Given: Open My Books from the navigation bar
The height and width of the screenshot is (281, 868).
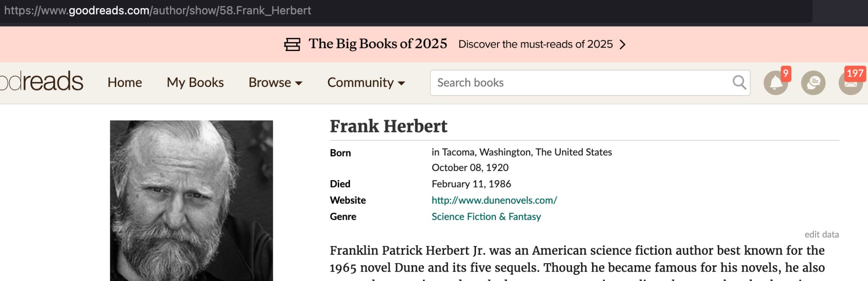Looking at the screenshot, I should (x=195, y=82).
